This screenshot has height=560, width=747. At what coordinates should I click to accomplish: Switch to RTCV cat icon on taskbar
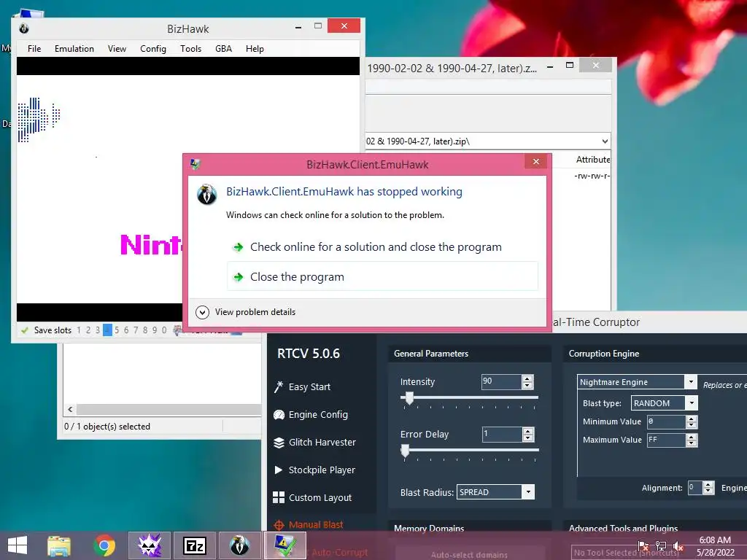point(150,545)
